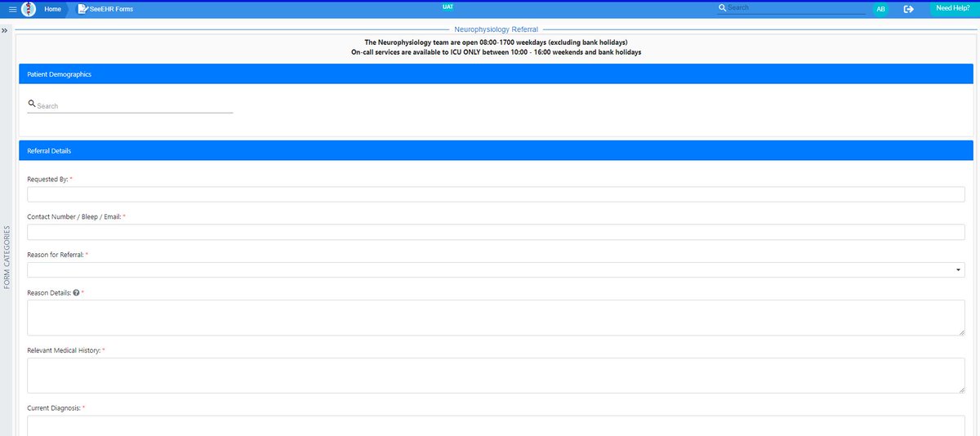Click the patient search magnifier icon
Image resolution: width=980 pixels, height=436 pixels.
click(32, 105)
